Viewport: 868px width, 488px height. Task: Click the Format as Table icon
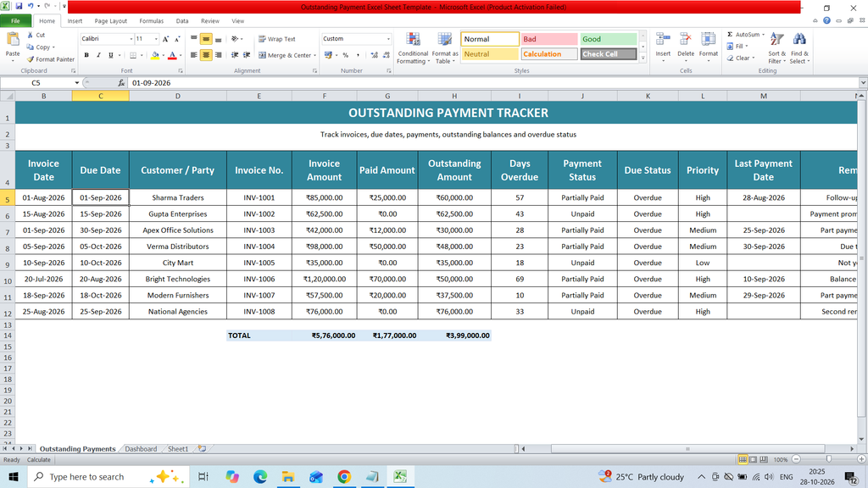point(444,48)
